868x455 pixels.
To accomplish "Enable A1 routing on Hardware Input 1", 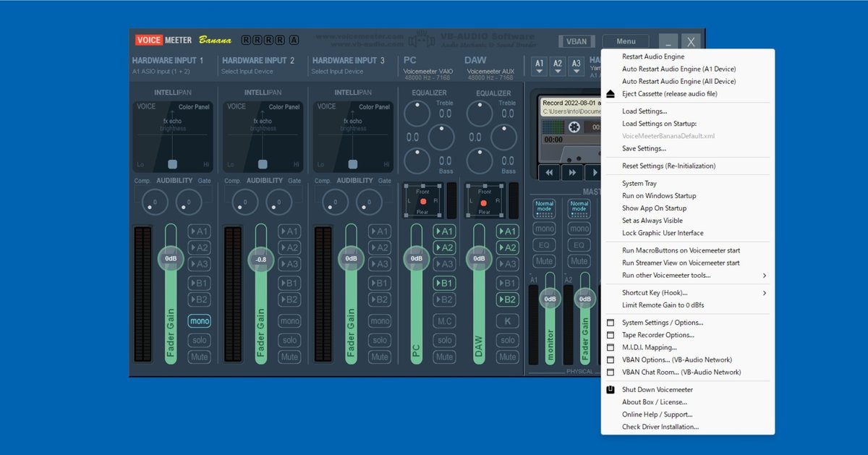I will click(199, 231).
